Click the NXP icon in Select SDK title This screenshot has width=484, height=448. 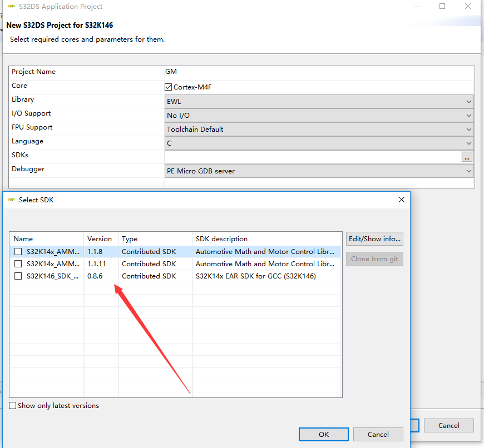pos(12,200)
